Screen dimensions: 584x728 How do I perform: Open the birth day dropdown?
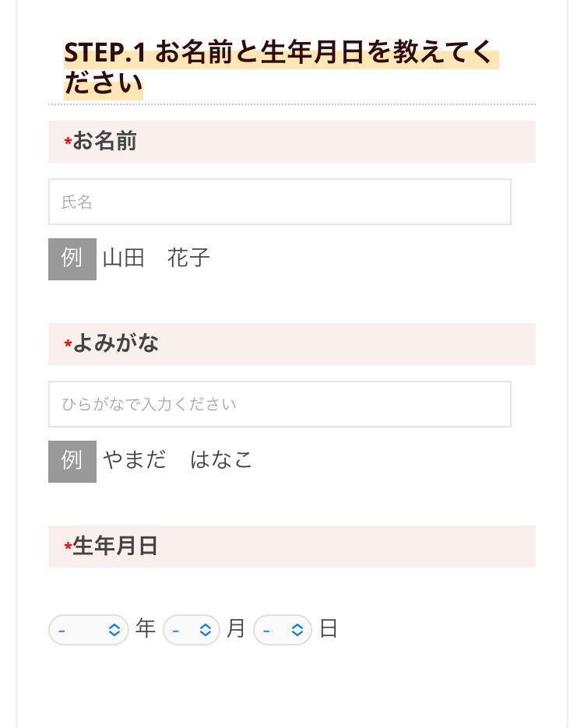[x=282, y=630]
